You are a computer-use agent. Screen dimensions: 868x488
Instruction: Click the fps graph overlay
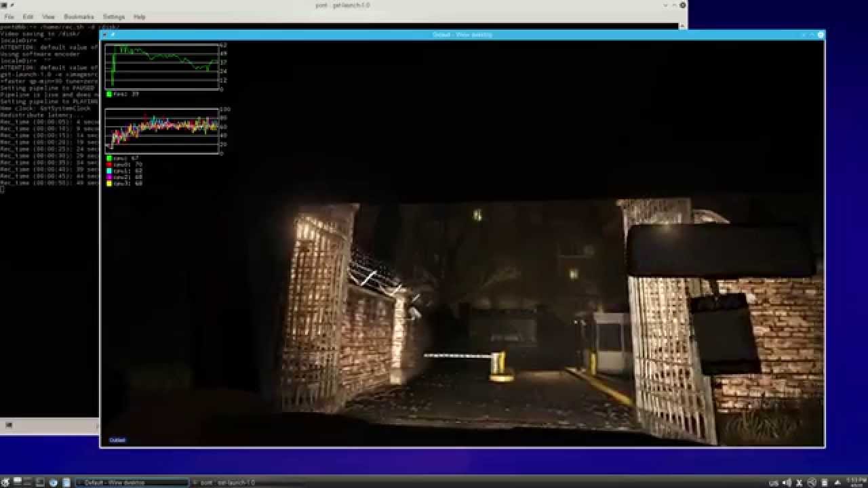point(162,66)
